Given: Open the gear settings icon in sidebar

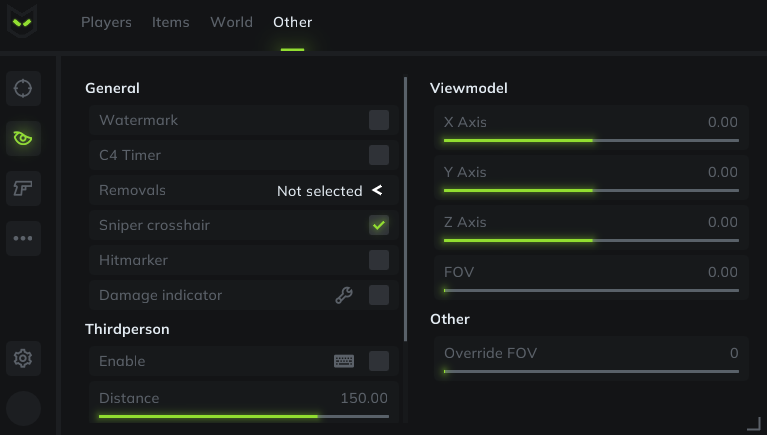Looking at the screenshot, I should coord(23,357).
